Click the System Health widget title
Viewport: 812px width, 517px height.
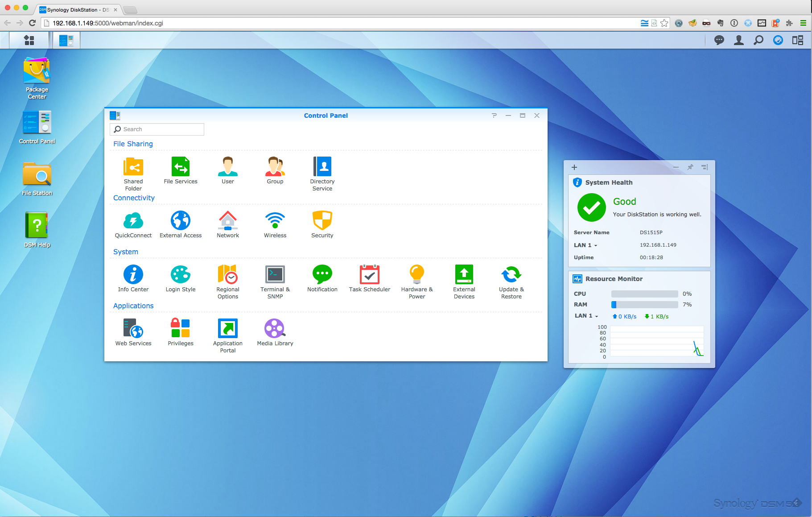click(x=609, y=182)
